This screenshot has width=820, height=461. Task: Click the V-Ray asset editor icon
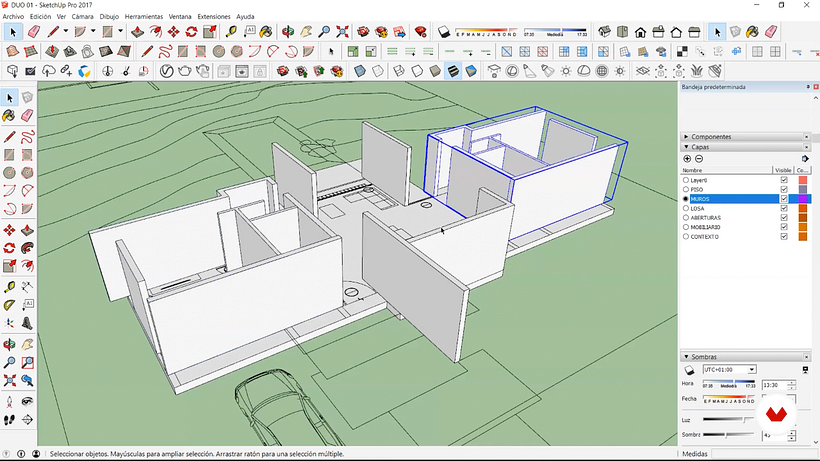[x=166, y=71]
